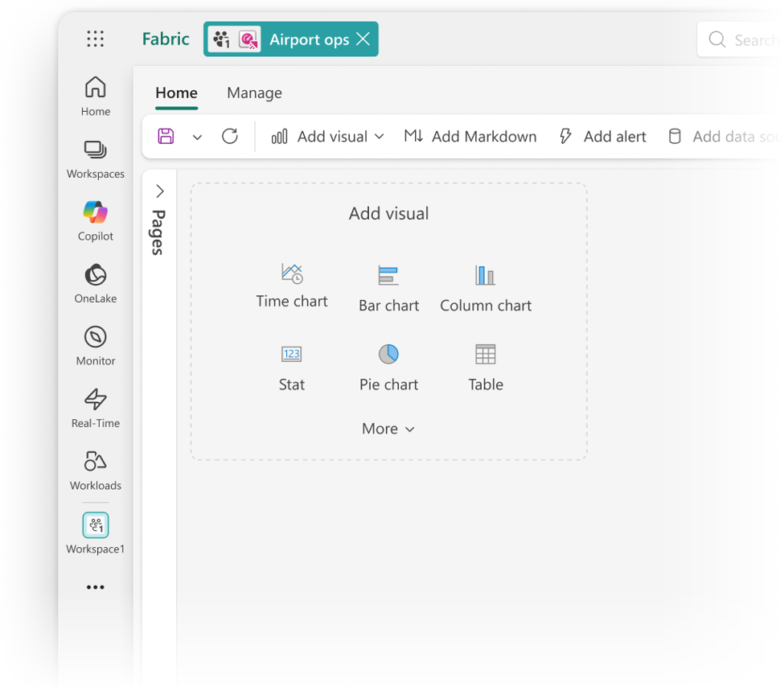Click the workspace people icon in Airport ops tab
Viewport: 784px width, 691px height.
221,39
